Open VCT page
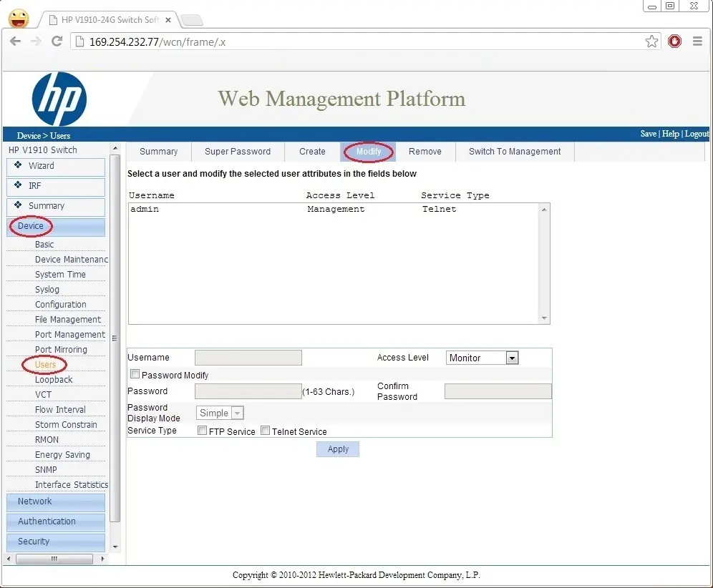Viewport: 713px width, 588px height. [43, 394]
